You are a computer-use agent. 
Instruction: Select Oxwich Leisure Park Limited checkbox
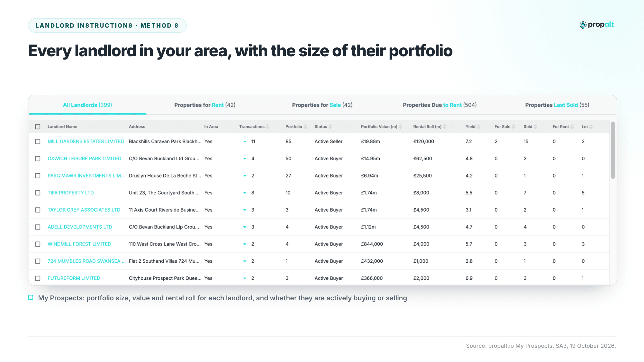[x=38, y=158]
